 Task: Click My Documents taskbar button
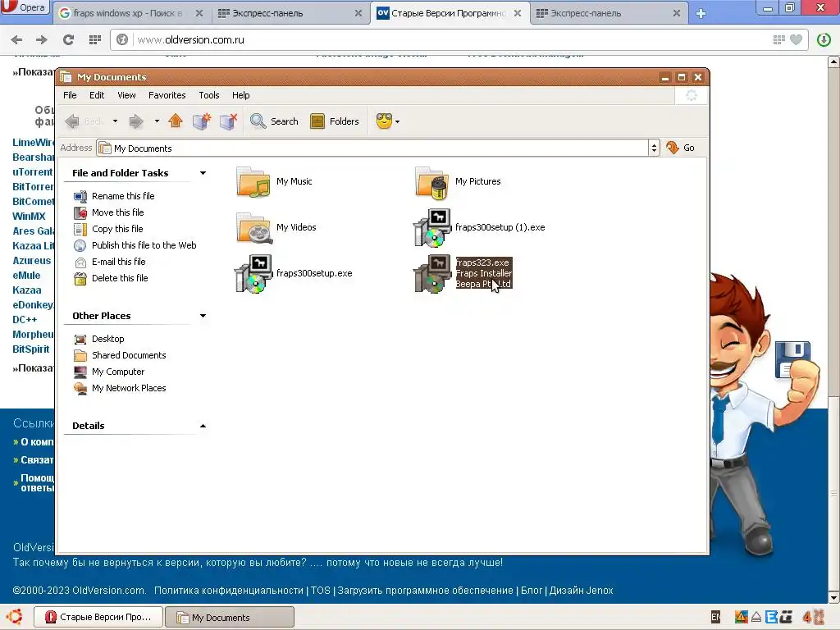click(230, 617)
